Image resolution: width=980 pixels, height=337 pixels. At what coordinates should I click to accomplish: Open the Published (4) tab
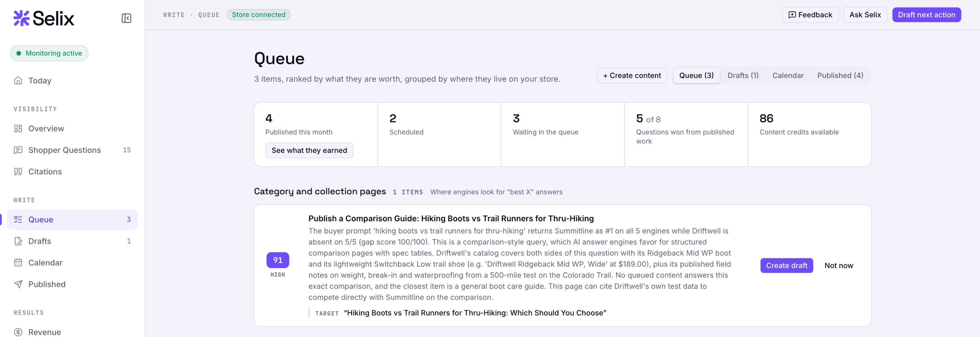click(x=840, y=75)
